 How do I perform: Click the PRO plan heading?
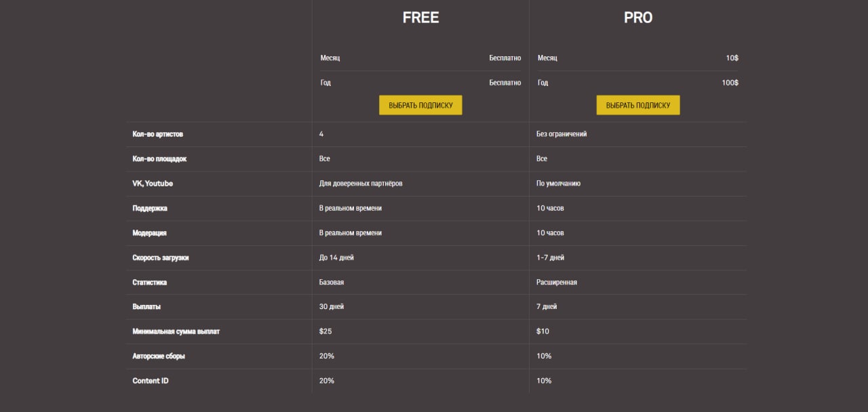point(637,18)
